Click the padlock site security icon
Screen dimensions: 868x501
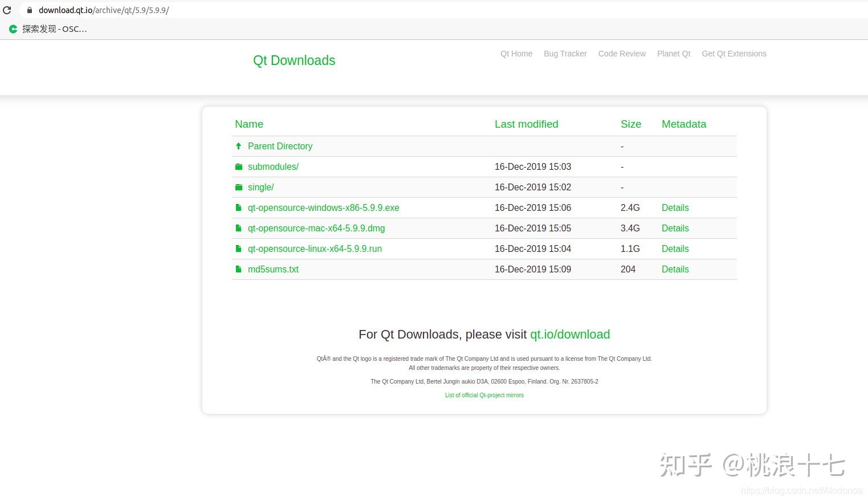[30, 10]
